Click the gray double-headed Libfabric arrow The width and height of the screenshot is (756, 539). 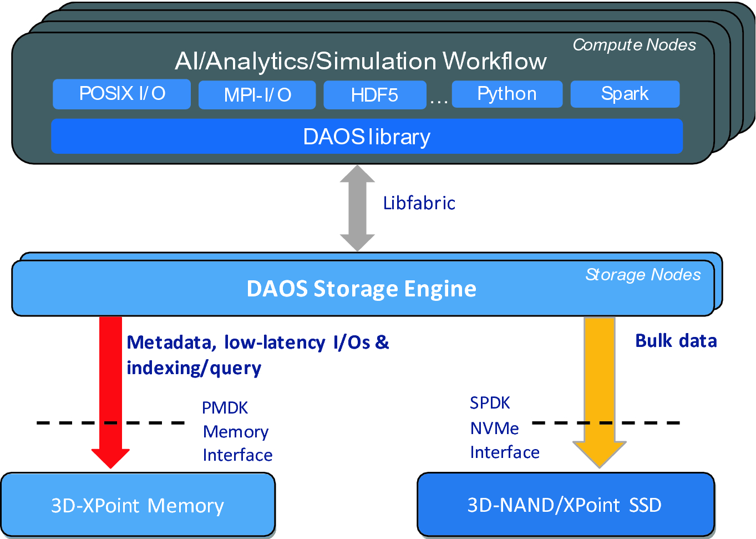[357, 208]
